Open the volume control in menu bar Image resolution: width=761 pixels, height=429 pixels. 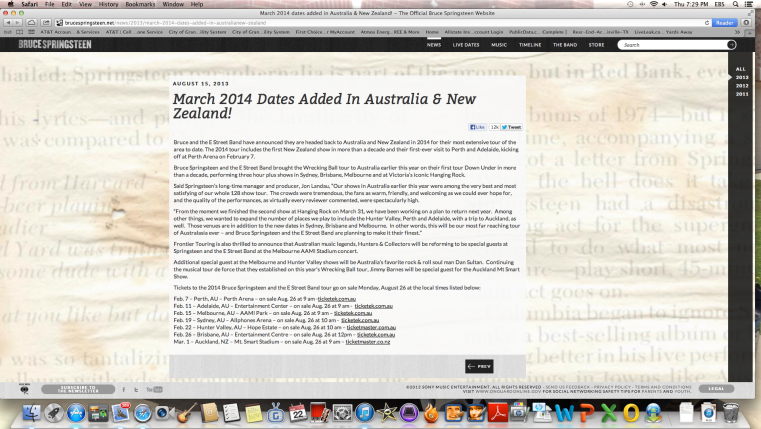[x=664, y=4]
